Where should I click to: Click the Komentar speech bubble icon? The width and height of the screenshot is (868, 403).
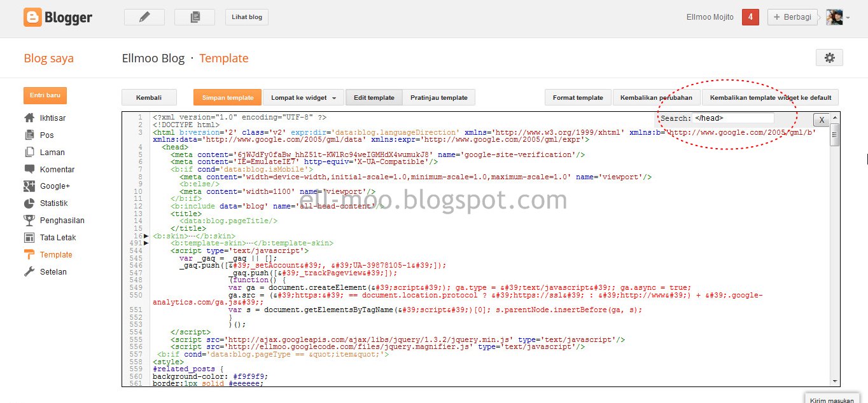(x=29, y=169)
